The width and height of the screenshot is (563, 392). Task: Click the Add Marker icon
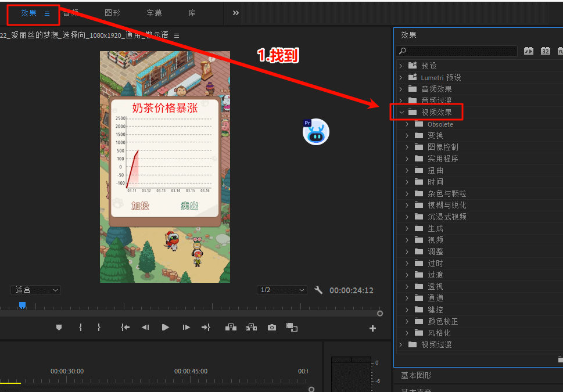pyautogui.click(x=59, y=328)
